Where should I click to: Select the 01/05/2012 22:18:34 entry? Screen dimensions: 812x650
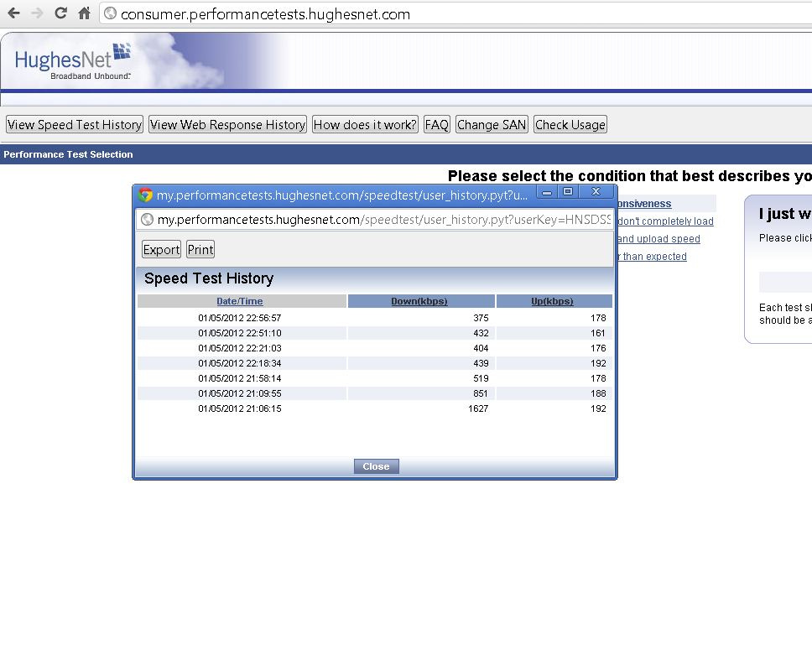(240, 363)
